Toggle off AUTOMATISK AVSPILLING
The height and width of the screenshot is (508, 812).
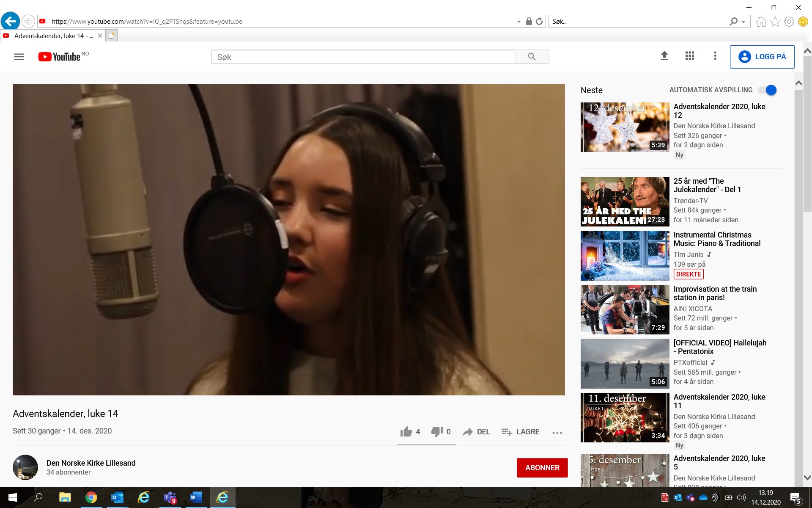(767, 90)
